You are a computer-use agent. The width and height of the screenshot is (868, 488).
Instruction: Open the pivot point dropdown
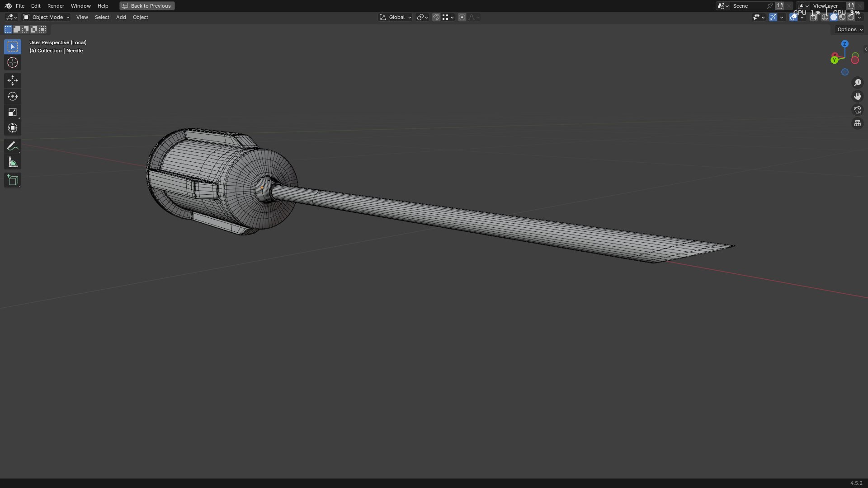[x=422, y=17]
